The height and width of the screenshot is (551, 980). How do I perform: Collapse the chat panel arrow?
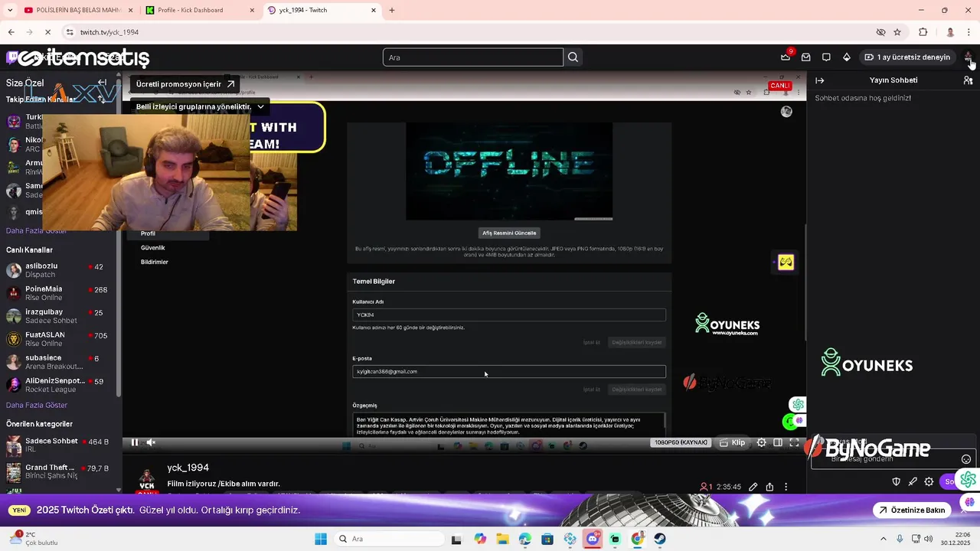[820, 80]
